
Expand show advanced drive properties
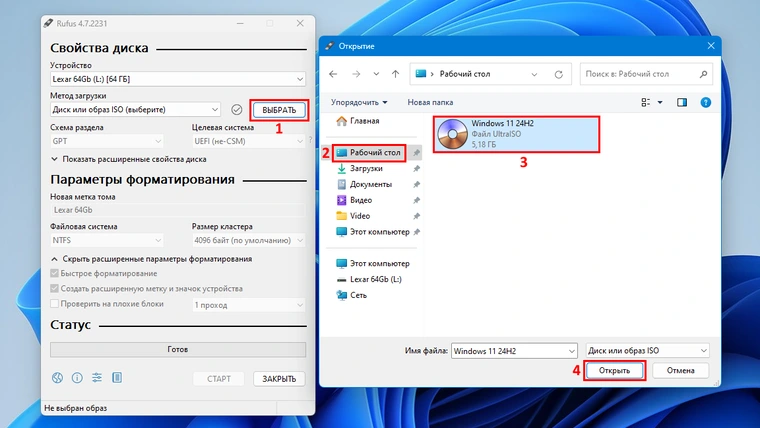128,159
